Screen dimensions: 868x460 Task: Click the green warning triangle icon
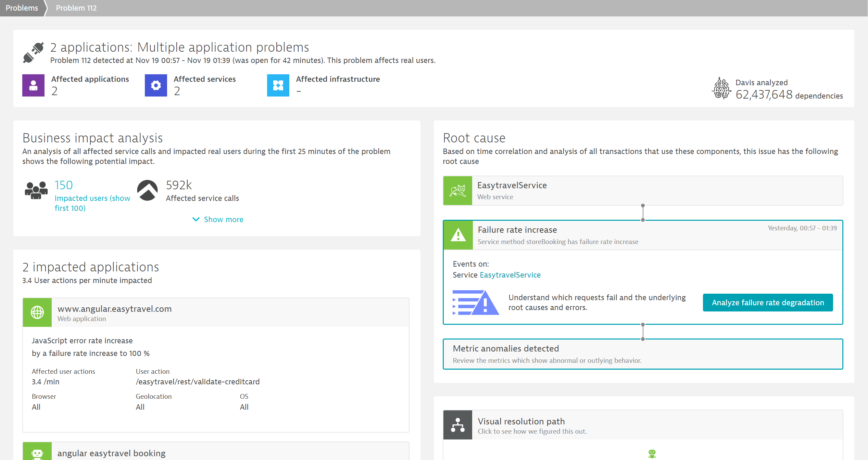(458, 235)
